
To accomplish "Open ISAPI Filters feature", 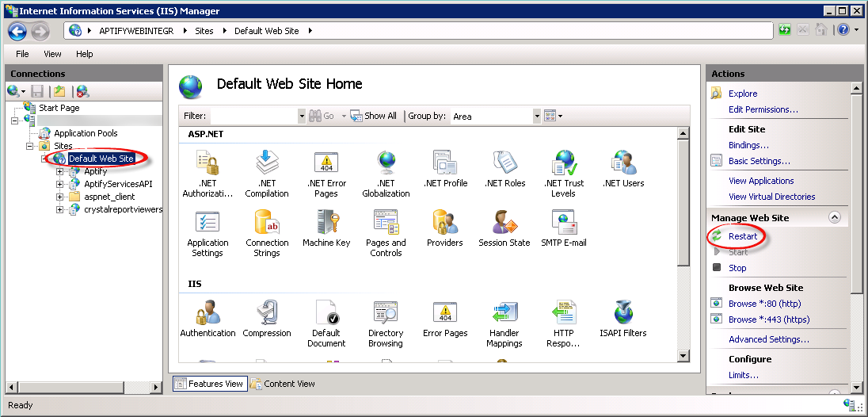I will point(623,319).
